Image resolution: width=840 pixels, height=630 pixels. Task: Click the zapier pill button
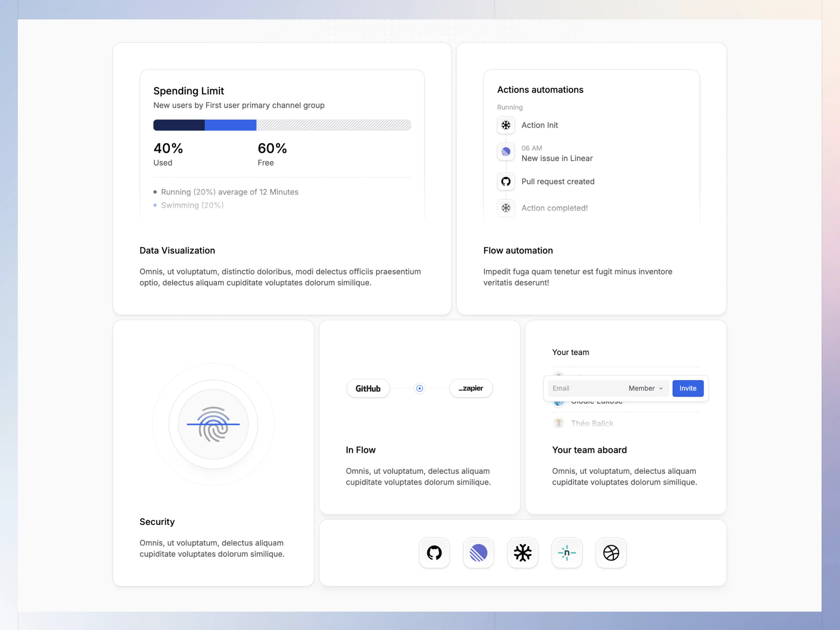pos(470,388)
